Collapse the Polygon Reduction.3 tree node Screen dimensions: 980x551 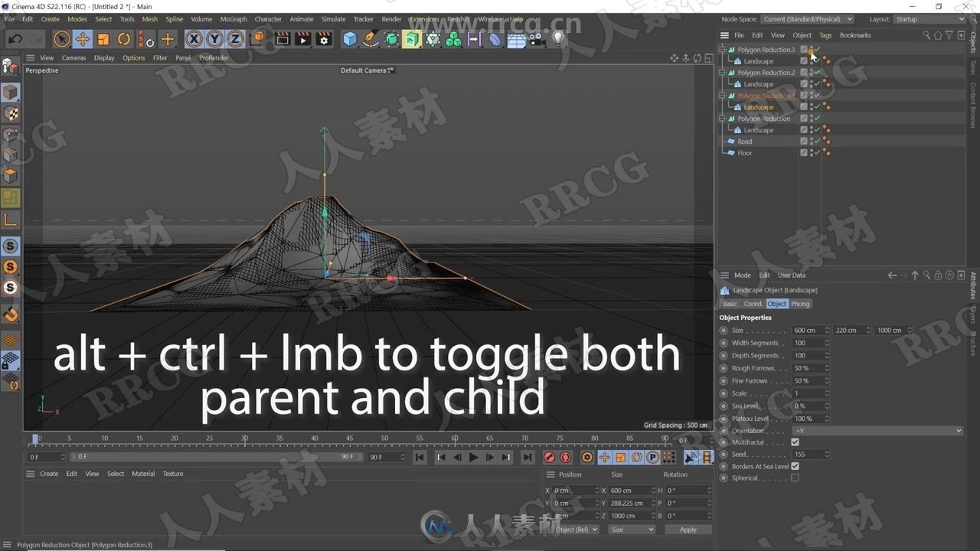[722, 50]
